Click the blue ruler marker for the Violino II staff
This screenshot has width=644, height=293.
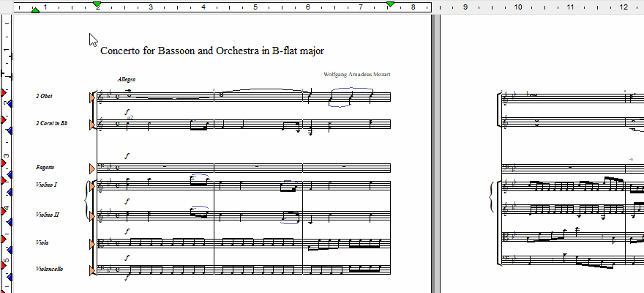coord(10,223)
